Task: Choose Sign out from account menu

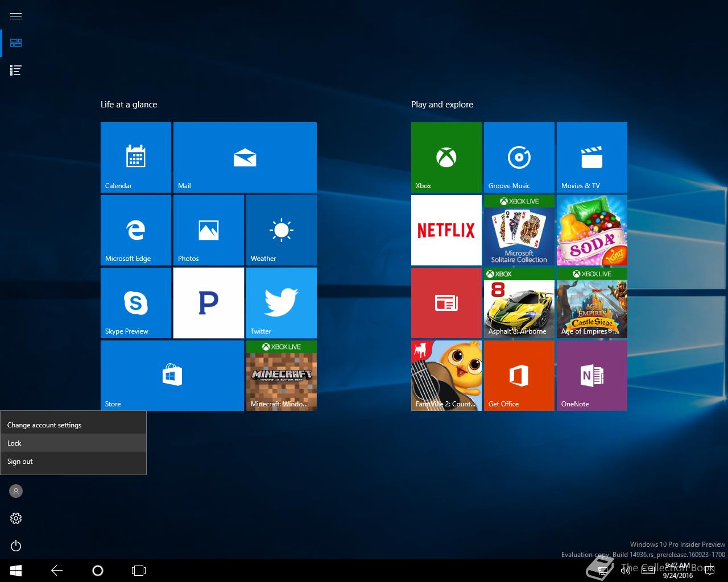Action: pos(73,462)
